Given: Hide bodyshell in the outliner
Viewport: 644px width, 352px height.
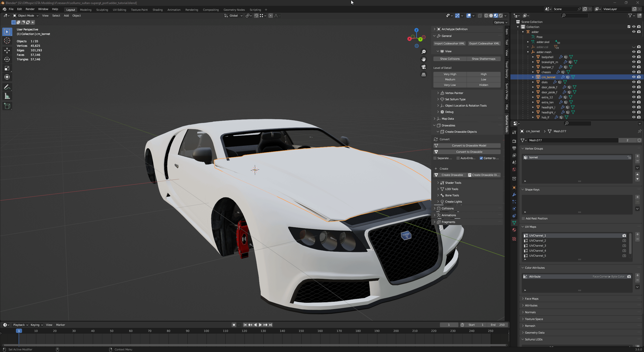Looking at the screenshot, I should tap(634, 57).
